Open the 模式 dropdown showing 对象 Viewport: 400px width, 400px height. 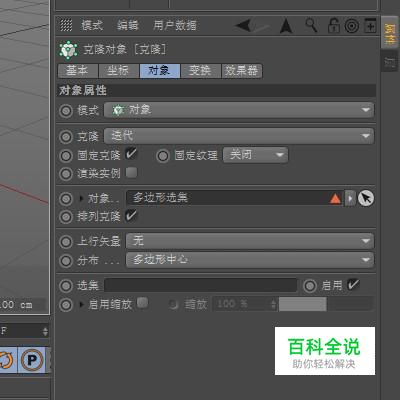coord(239,110)
